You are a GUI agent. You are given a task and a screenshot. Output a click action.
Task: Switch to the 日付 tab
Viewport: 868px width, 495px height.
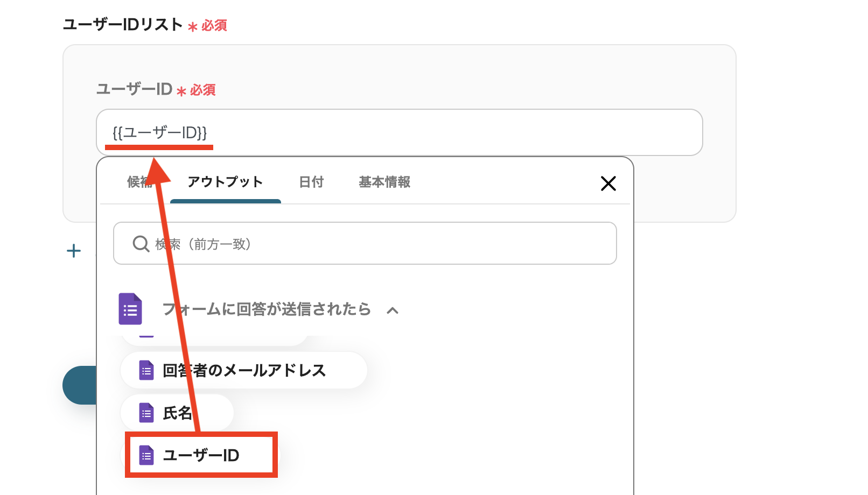[x=311, y=182]
